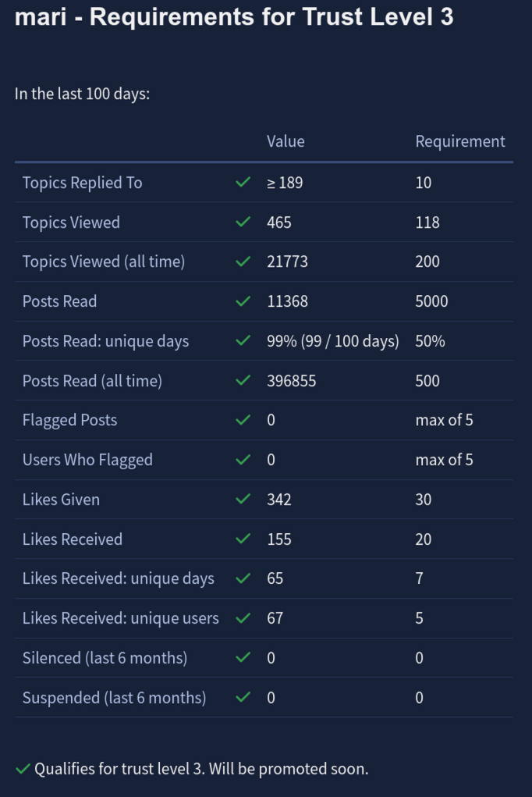Select the Users Who Flagged label

point(87,460)
